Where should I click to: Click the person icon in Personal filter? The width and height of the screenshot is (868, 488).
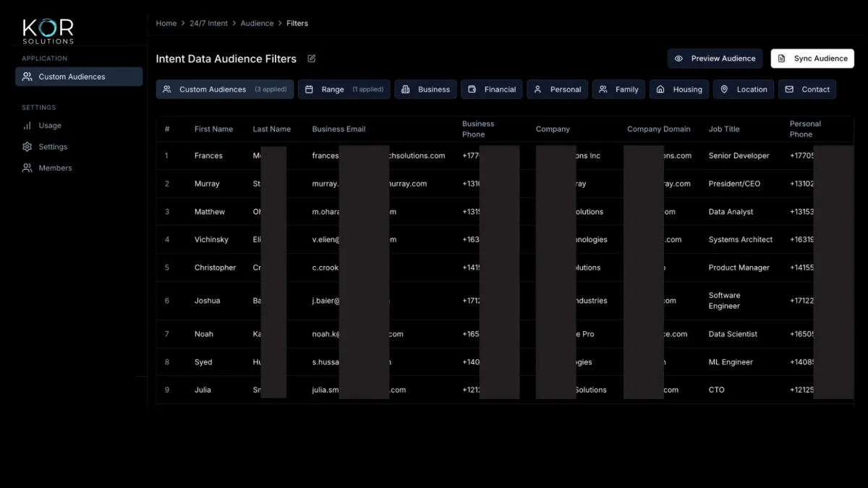(x=537, y=90)
